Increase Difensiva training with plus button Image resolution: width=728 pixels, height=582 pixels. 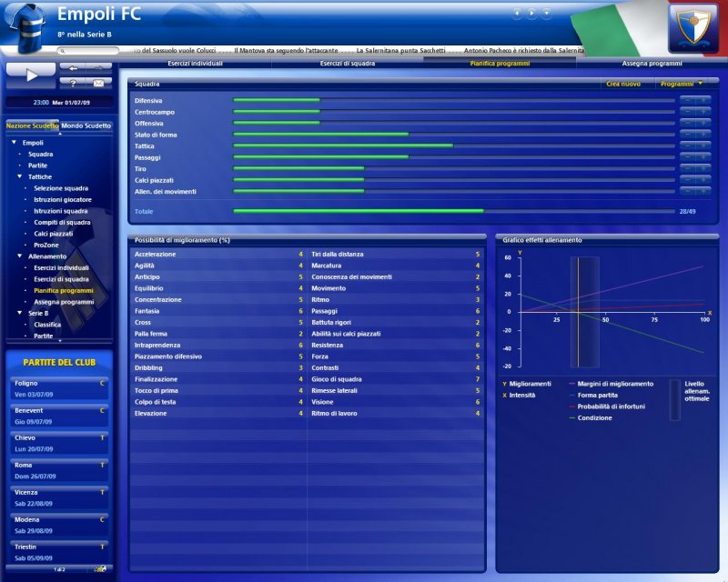pos(703,100)
